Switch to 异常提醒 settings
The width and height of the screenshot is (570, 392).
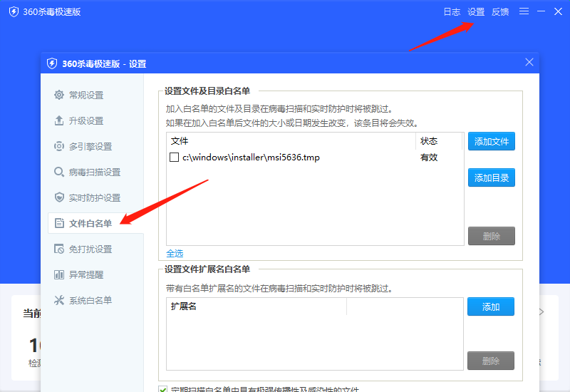click(x=86, y=275)
